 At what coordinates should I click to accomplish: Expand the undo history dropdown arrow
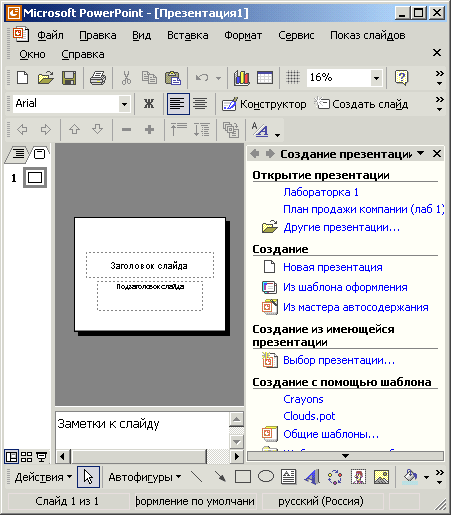pos(218,79)
